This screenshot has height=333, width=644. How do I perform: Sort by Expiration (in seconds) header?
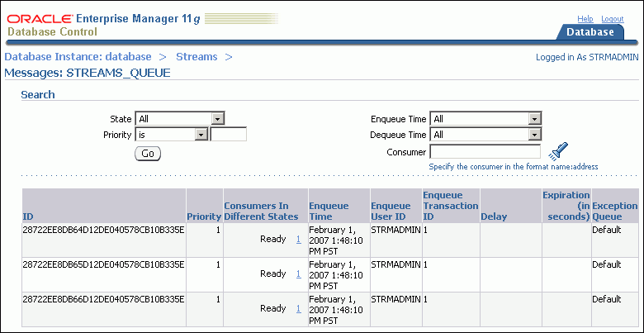tap(566, 206)
